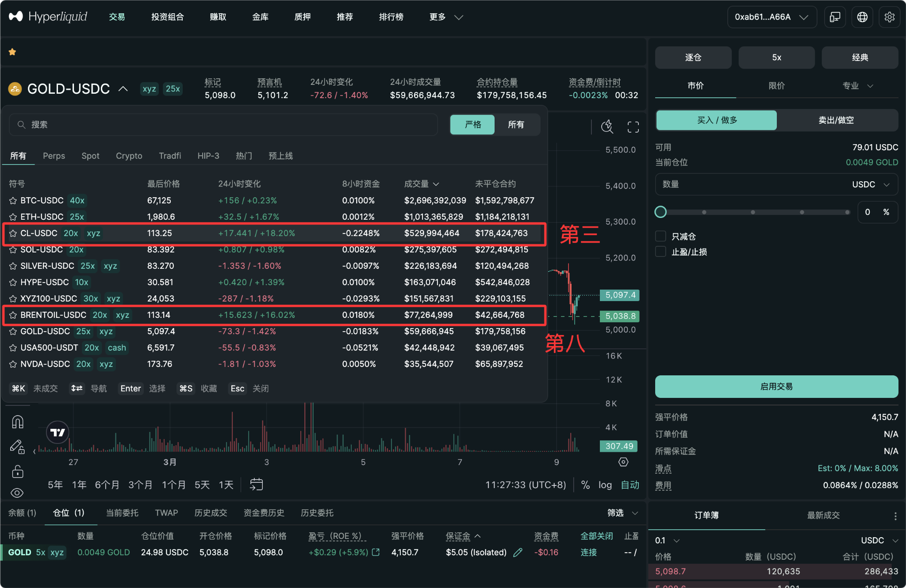Click the 搜索 search input field
906x588 pixels.
tap(221, 125)
